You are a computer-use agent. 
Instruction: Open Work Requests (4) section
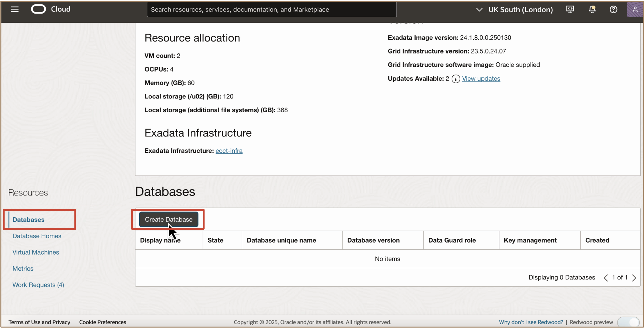point(38,285)
